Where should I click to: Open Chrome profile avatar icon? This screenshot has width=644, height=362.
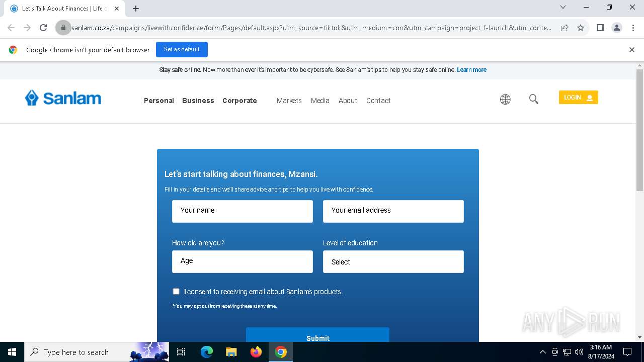coord(617,28)
